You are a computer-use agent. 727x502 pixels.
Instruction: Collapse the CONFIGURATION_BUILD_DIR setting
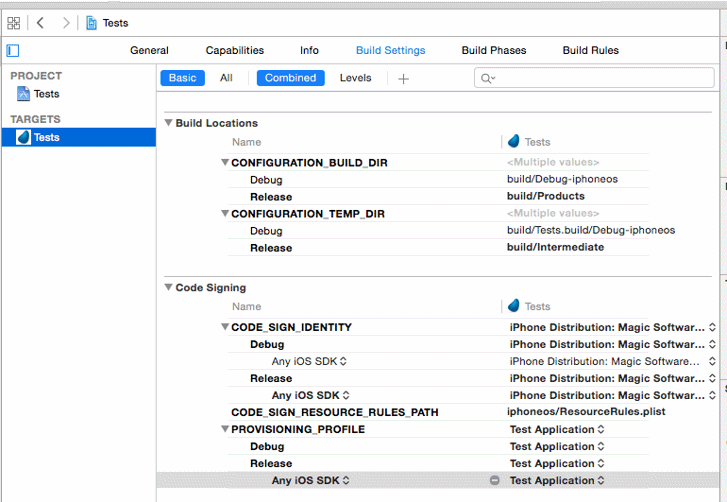(x=225, y=162)
